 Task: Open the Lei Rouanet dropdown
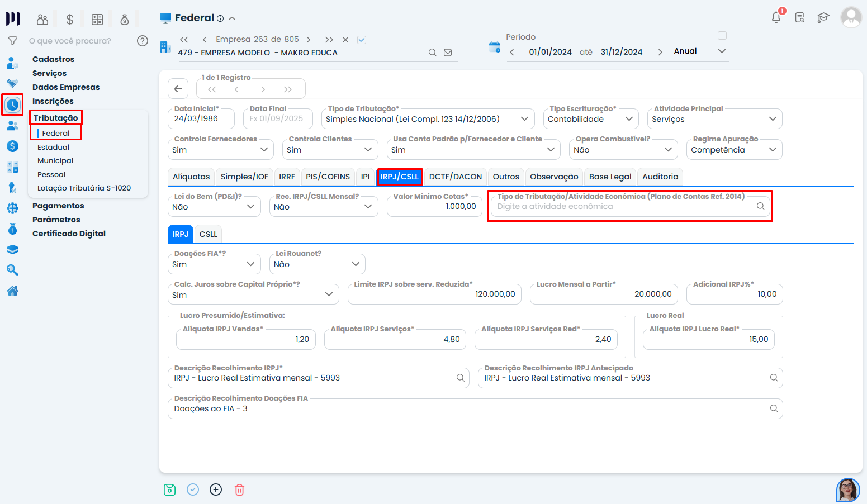coord(317,264)
